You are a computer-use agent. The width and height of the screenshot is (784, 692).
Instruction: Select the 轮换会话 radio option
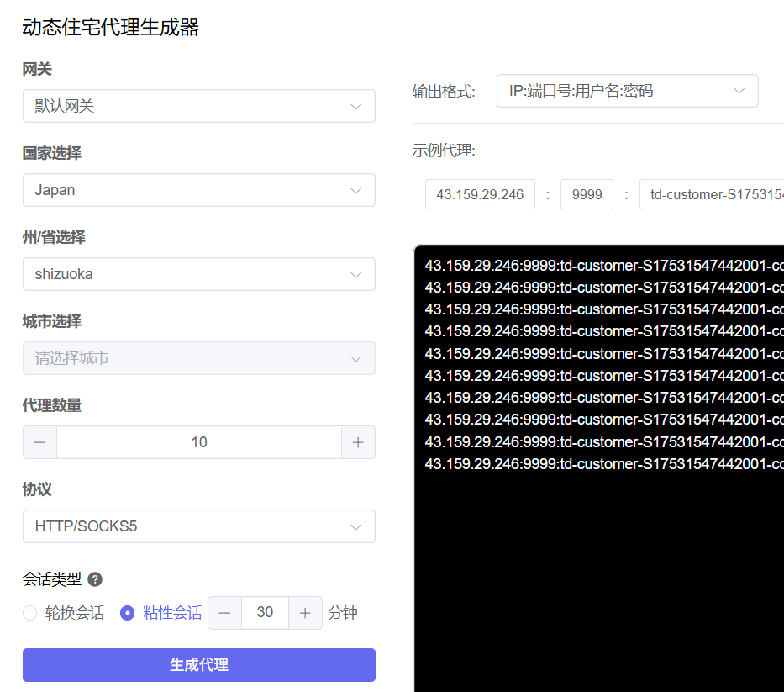point(30,613)
